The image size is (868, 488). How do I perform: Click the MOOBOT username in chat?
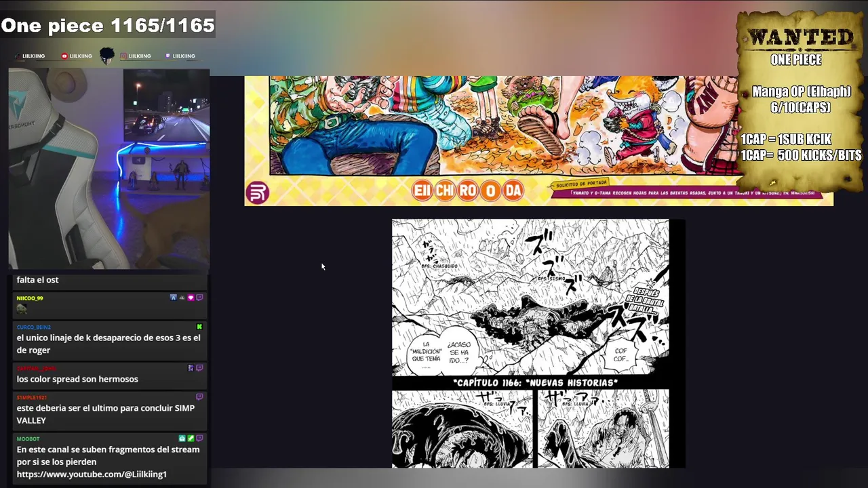point(28,439)
